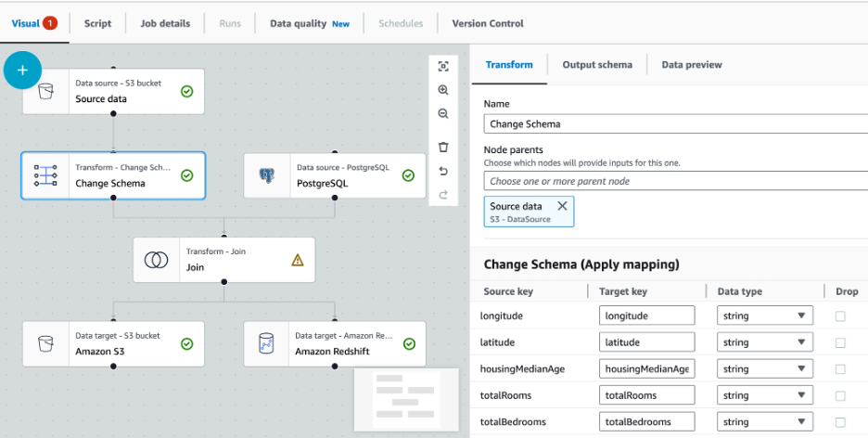Image resolution: width=868 pixels, height=438 pixels.
Task: Click the bucket icon on Amazon S3 node
Action: point(45,344)
